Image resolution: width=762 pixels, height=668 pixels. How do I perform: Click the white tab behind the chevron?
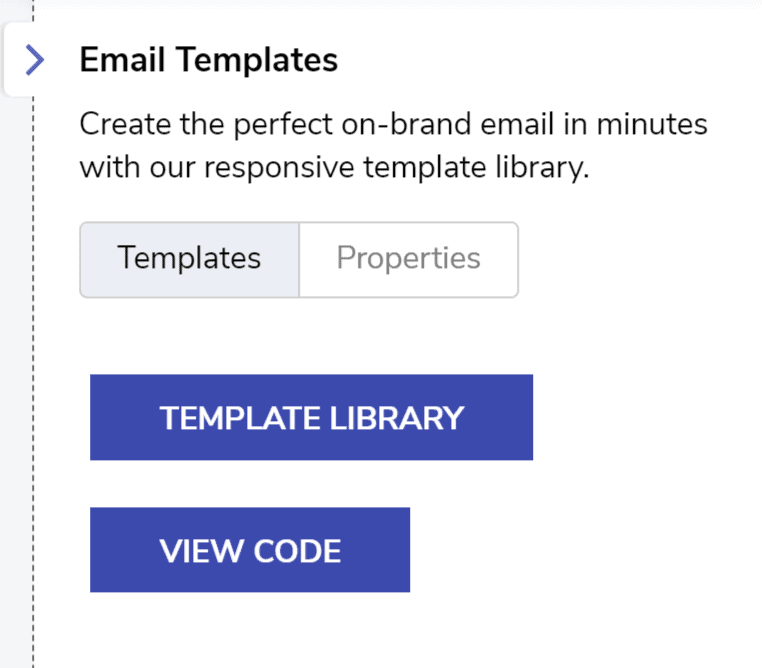pos(19,60)
